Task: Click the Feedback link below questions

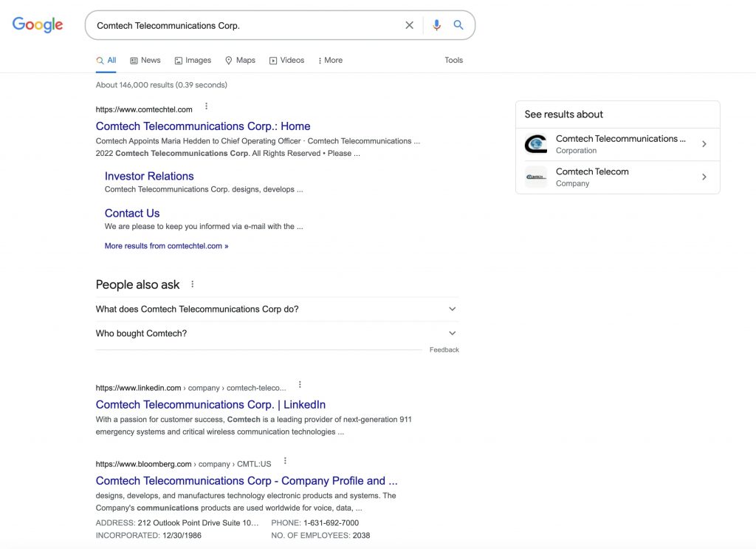Action: [x=444, y=349]
